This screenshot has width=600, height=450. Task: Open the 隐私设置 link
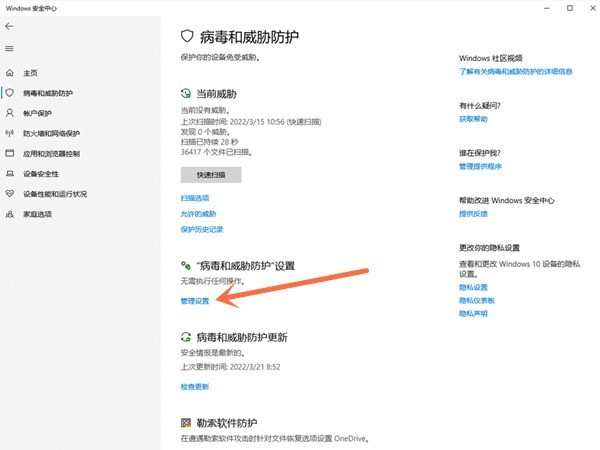pos(473,287)
